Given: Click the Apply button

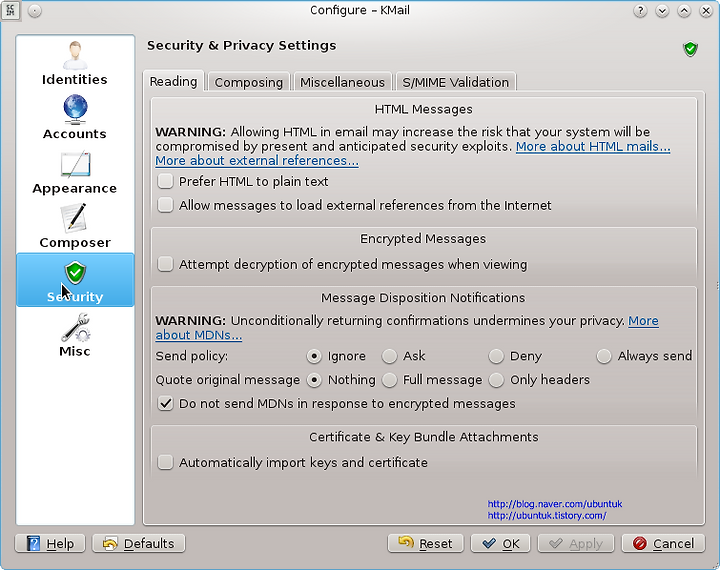Looking at the screenshot, I should point(576,543).
